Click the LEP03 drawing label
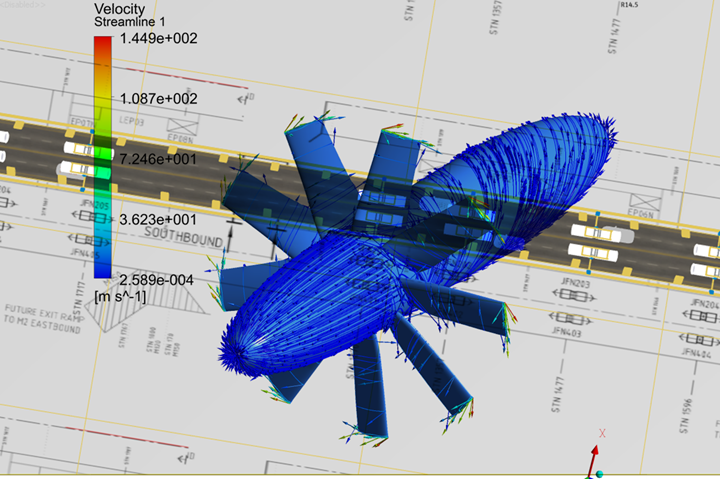This screenshot has width=720, height=479. pos(132,121)
